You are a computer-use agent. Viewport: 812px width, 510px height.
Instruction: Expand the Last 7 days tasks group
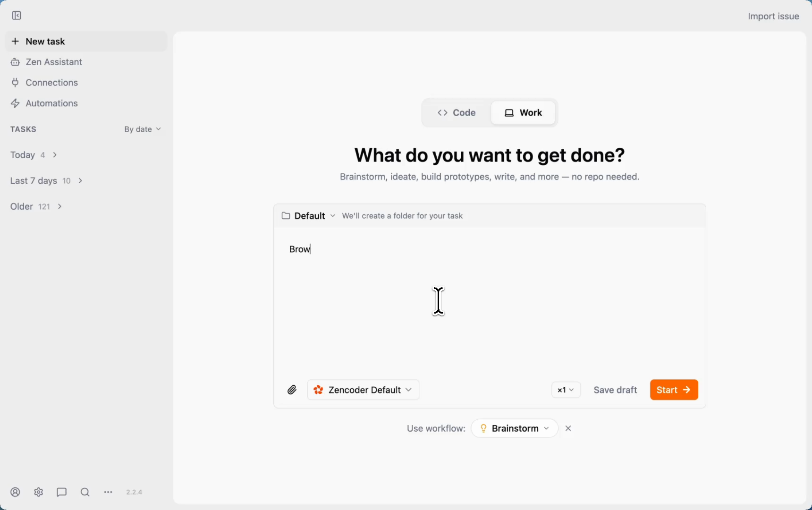tap(47, 181)
